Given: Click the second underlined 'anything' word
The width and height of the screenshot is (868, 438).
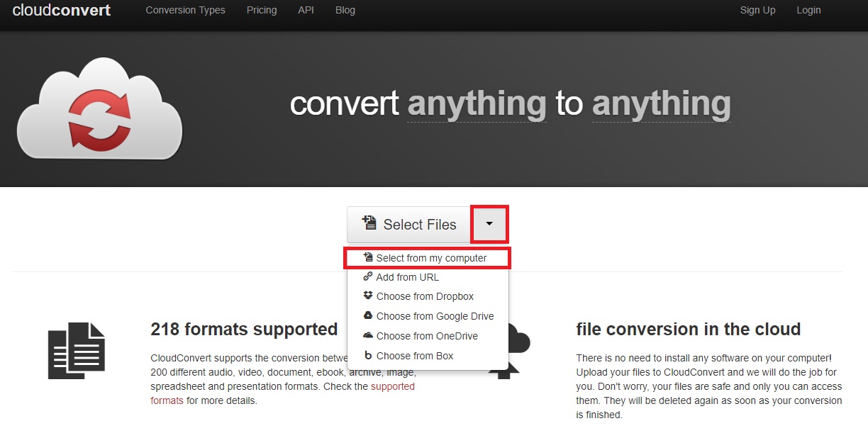Looking at the screenshot, I should [661, 104].
